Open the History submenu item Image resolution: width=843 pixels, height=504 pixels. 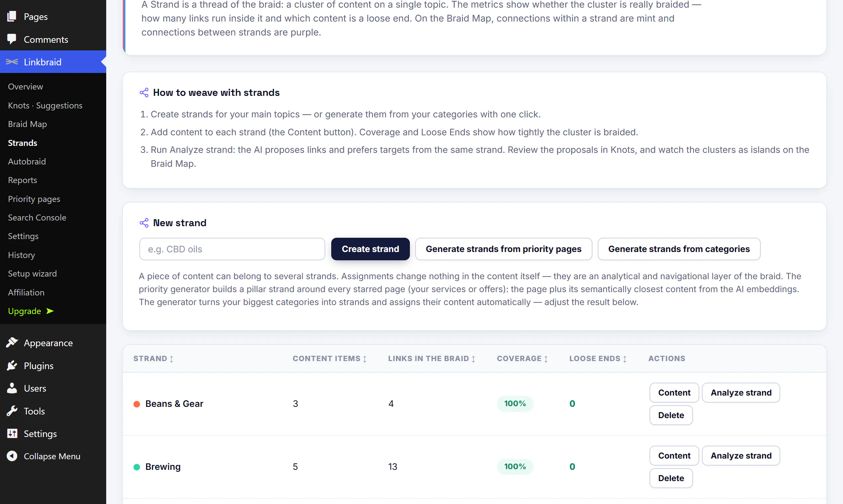(22, 255)
